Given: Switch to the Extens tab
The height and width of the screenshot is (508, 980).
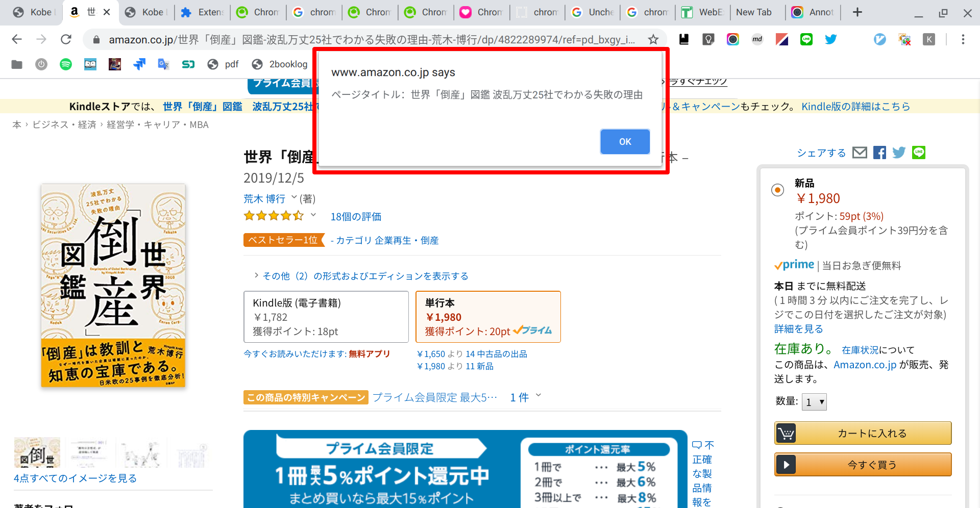Looking at the screenshot, I should tap(203, 12).
